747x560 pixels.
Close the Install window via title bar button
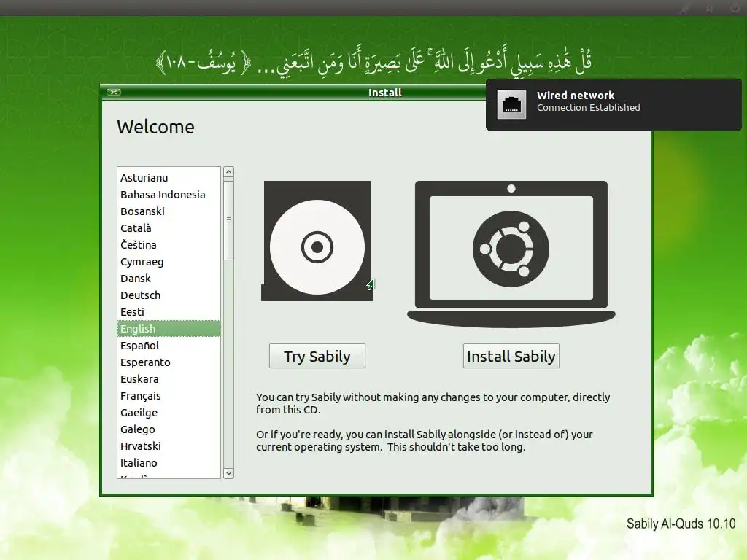[114, 92]
